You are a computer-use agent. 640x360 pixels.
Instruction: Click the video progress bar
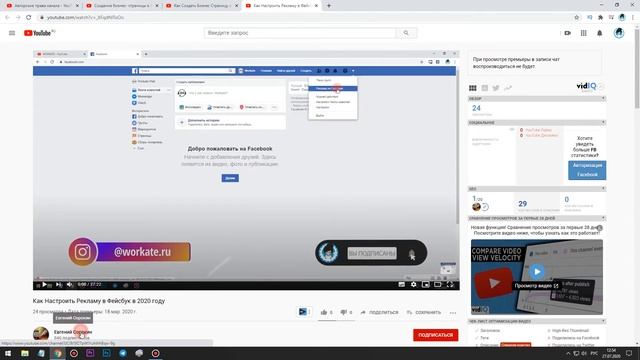click(246, 279)
